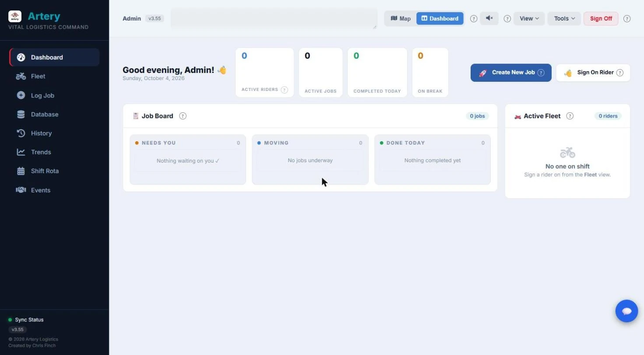
Task: Click the Artery logo icon
Action: point(15,17)
